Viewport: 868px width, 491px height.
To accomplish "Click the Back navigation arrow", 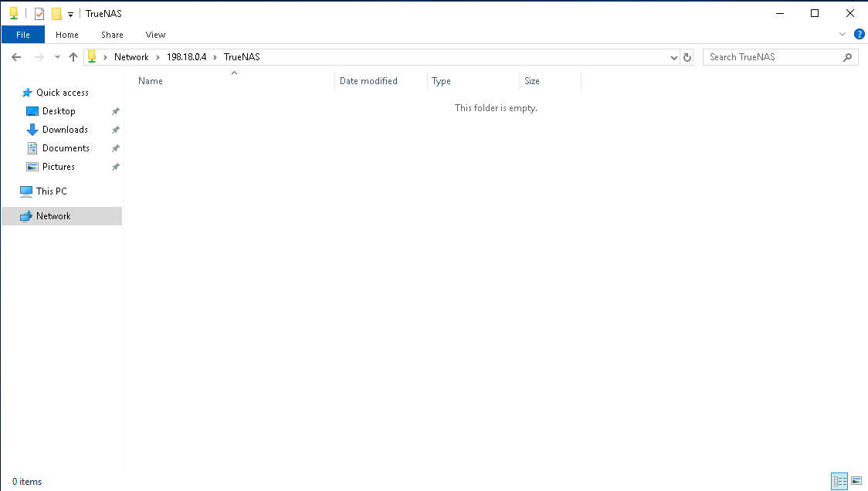I will pyautogui.click(x=16, y=57).
